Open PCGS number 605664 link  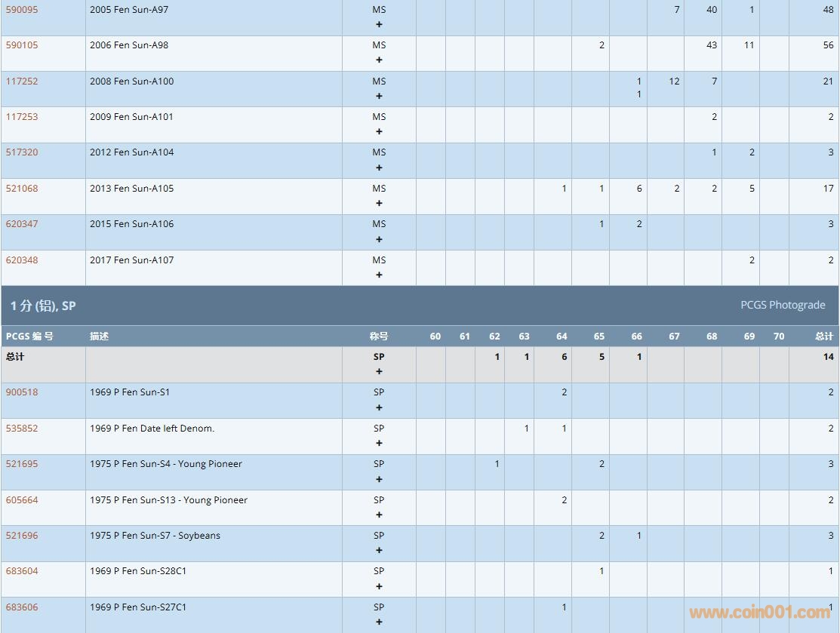tap(22, 499)
